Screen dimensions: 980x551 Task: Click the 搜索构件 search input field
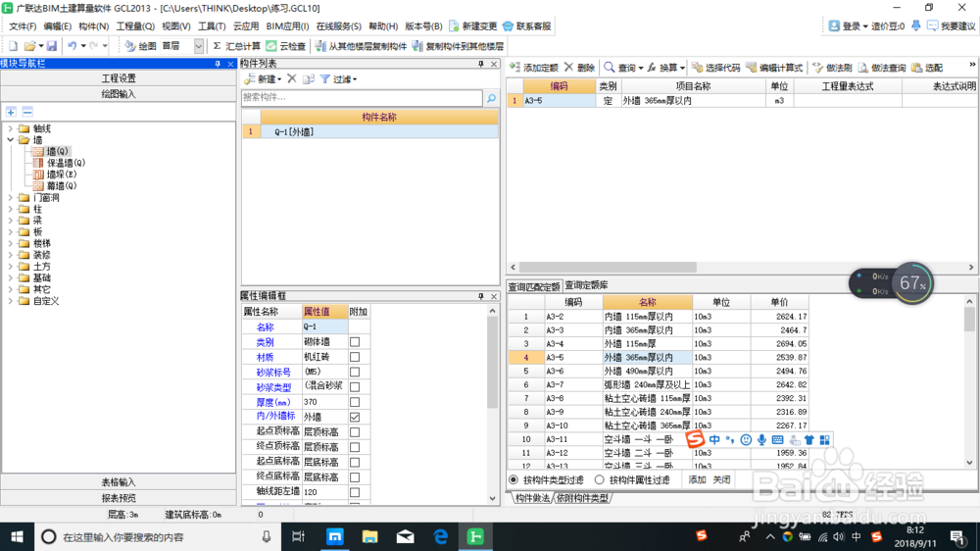coord(362,98)
